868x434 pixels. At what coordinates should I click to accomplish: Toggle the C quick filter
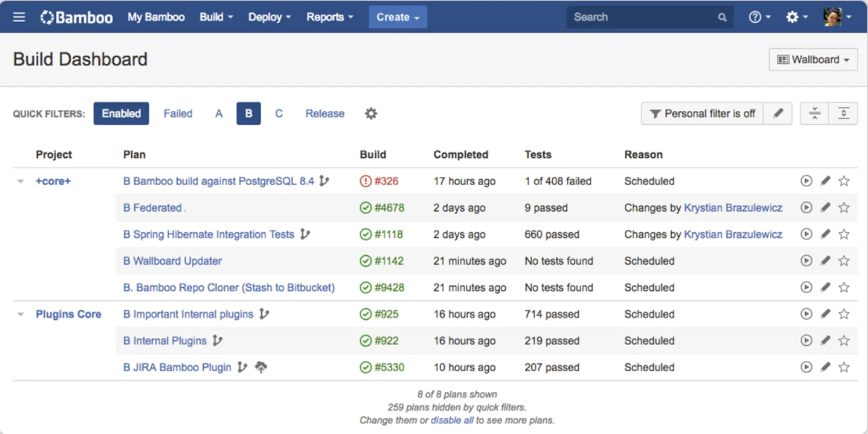pyautogui.click(x=279, y=114)
